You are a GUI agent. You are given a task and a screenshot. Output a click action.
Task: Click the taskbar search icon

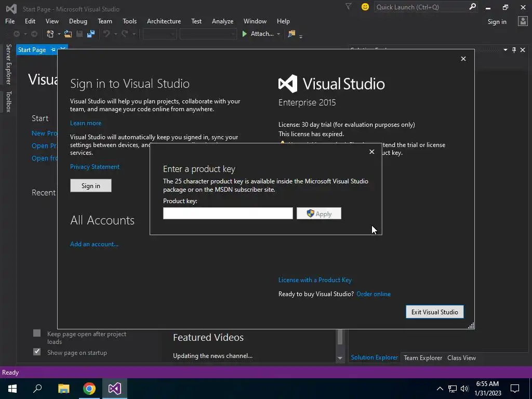[37, 389]
